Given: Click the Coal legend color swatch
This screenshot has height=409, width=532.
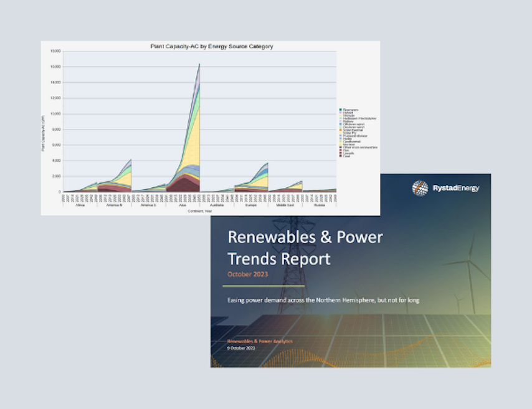Looking at the screenshot, I should pos(341,156).
